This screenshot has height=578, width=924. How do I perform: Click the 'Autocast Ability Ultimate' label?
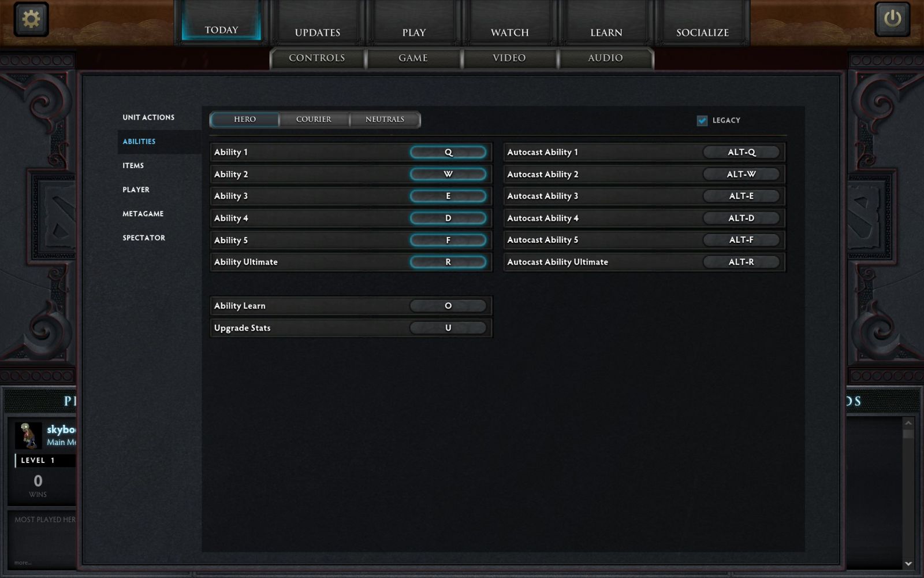pos(557,262)
